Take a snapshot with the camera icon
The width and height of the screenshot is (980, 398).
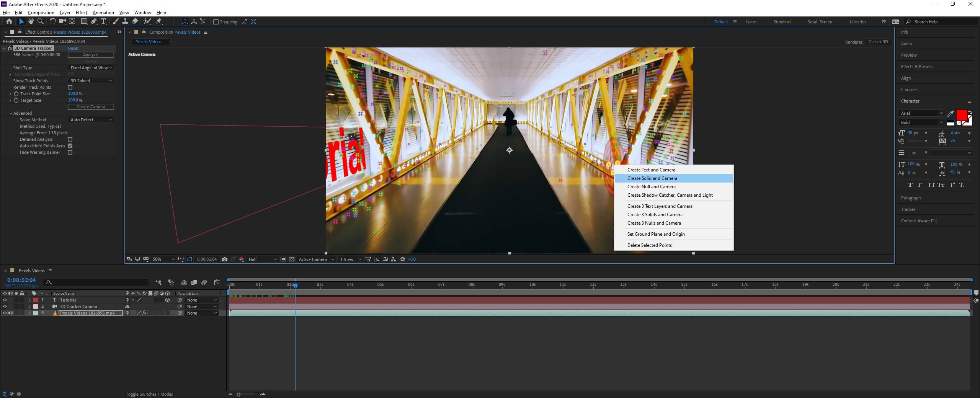point(225,259)
